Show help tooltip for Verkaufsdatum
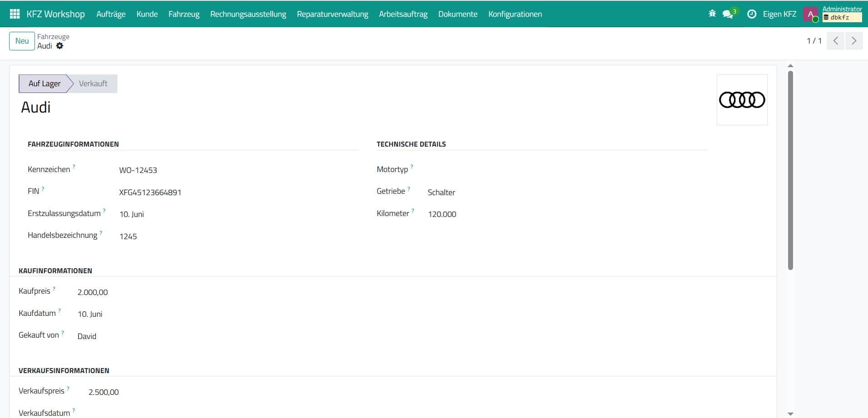 [x=73, y=410]
